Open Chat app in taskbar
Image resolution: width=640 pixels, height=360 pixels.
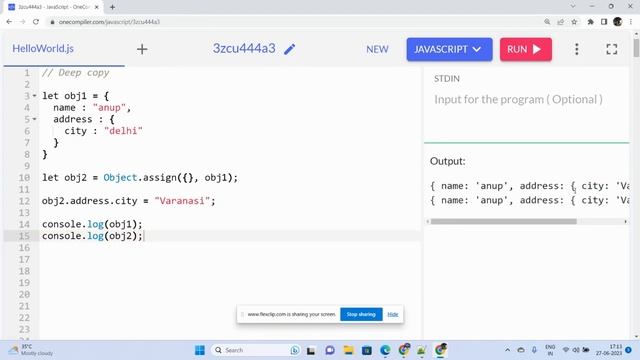point(330,350)
